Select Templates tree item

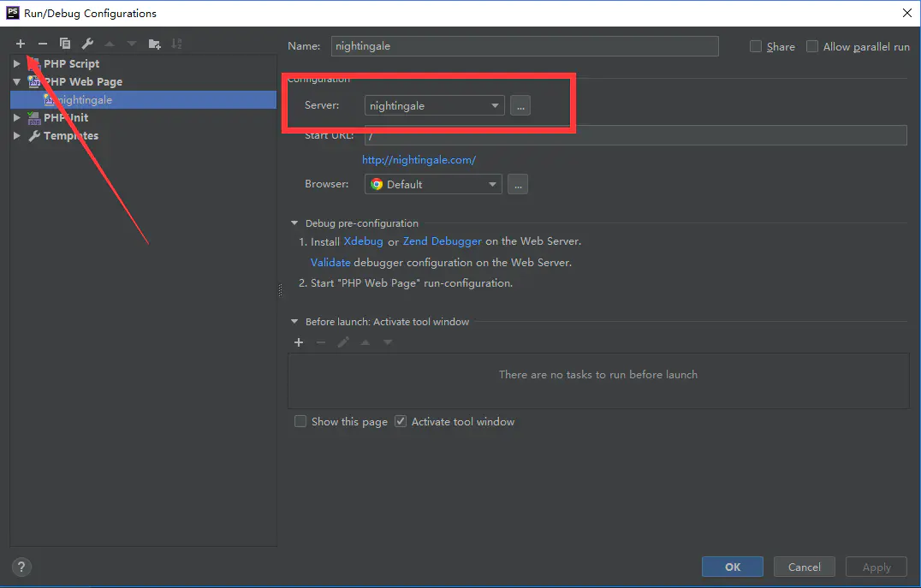(70, 136)
